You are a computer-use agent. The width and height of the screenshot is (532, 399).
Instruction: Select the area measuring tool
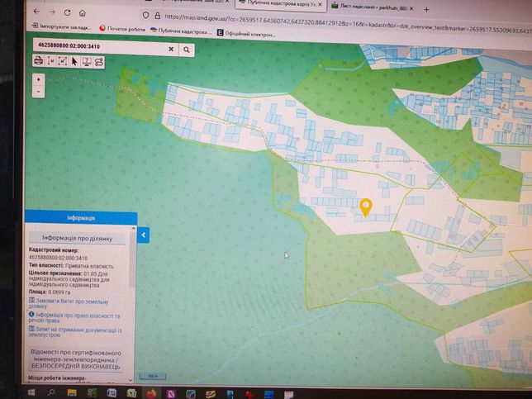(x=63, y=61)
